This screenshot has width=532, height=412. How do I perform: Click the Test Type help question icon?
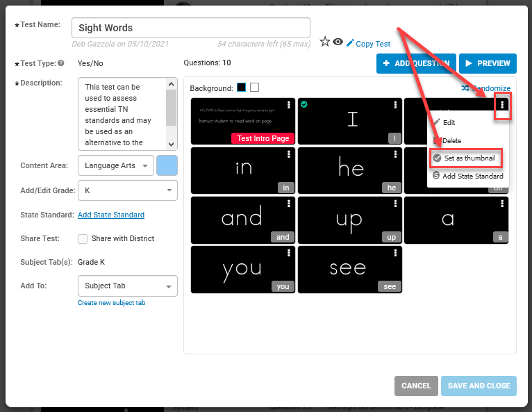(60, 63)
